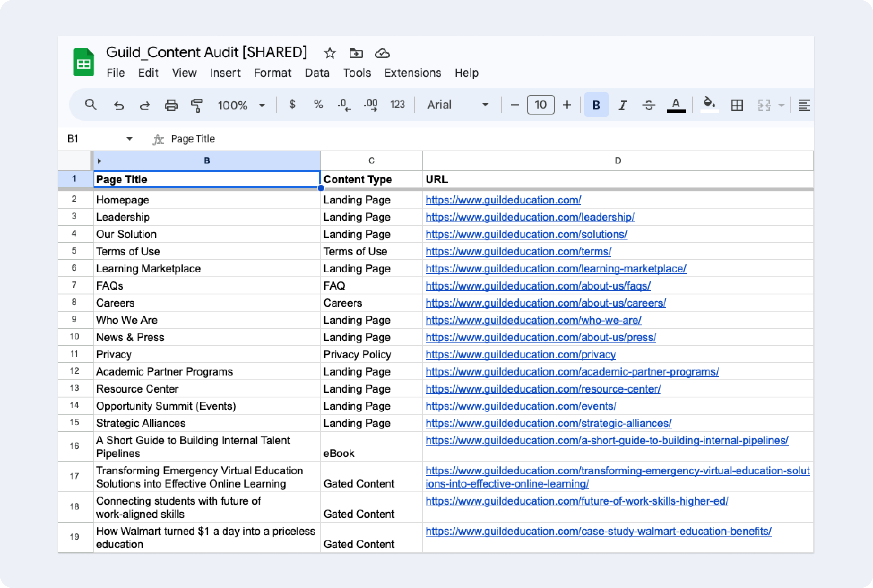Image resolution: width=873 pixels, height=588 pixels.
Task: Open the learning-marketplace URL link
Action: point(556,269)
